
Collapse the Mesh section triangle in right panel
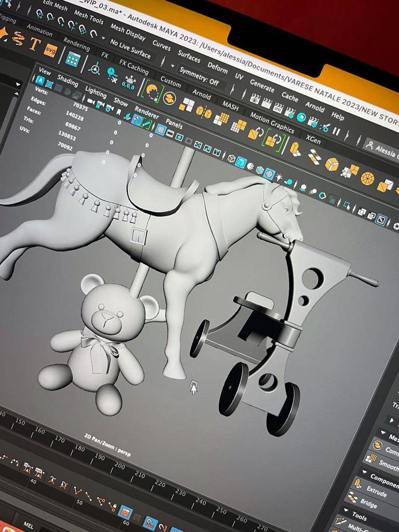(x=383, y=433)
